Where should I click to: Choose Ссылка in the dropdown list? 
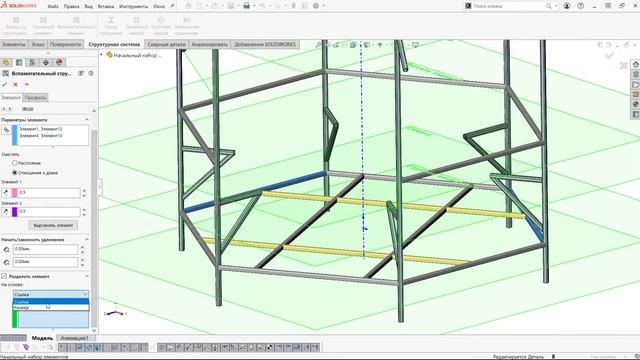click(51, 302)
